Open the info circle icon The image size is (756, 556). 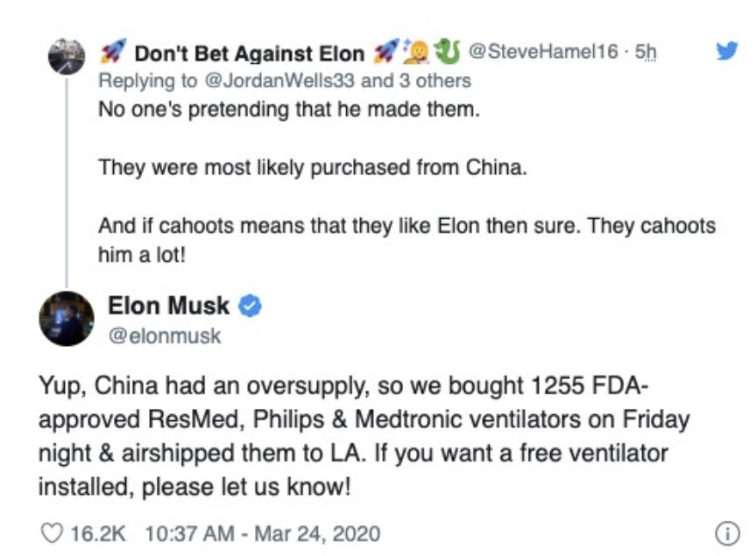(724, 531)
